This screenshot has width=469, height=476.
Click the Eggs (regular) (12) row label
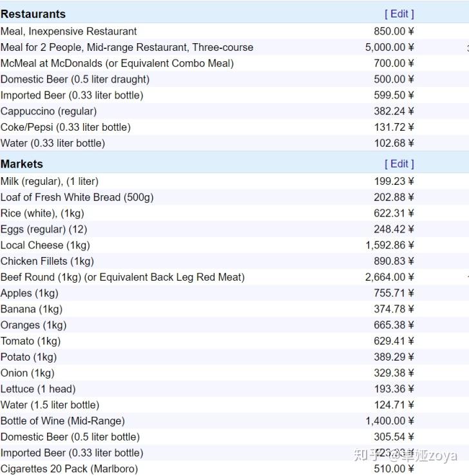click(x=44, y=229)
